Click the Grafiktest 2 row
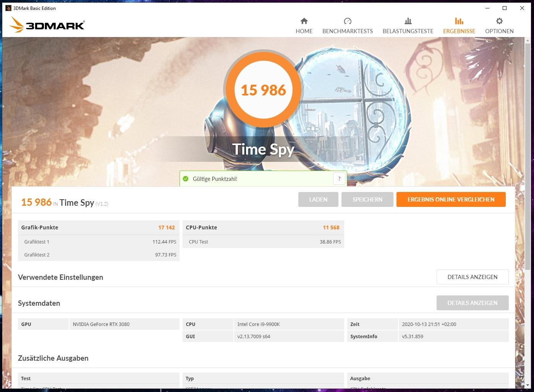Screen dimensions: 534x392 [x=99, y=255]
